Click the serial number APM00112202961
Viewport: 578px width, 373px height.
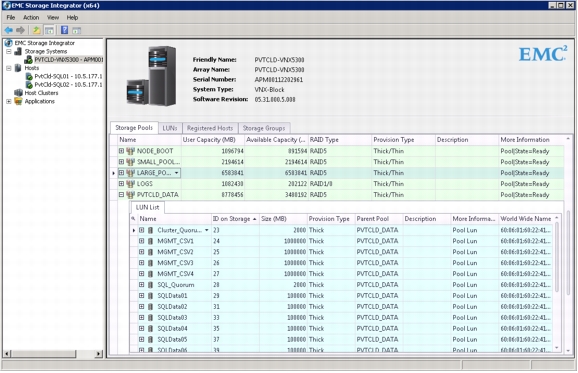(279, 80)
